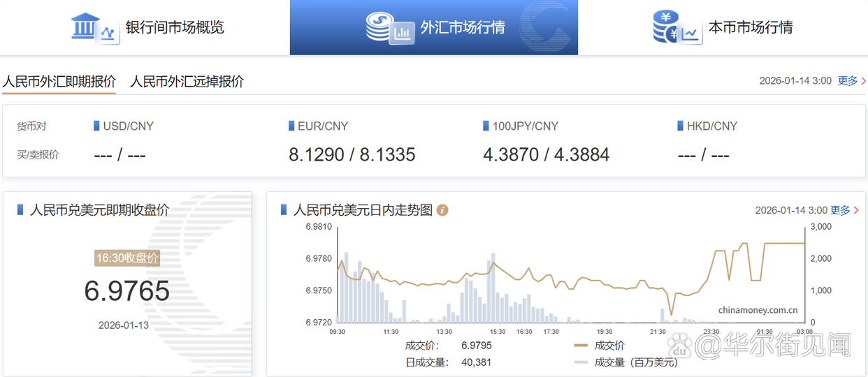Click the blue marker before USD/CNY
The width and height of the screenshot is (868, 377).
pyautogui.click(x=96, y=126)
